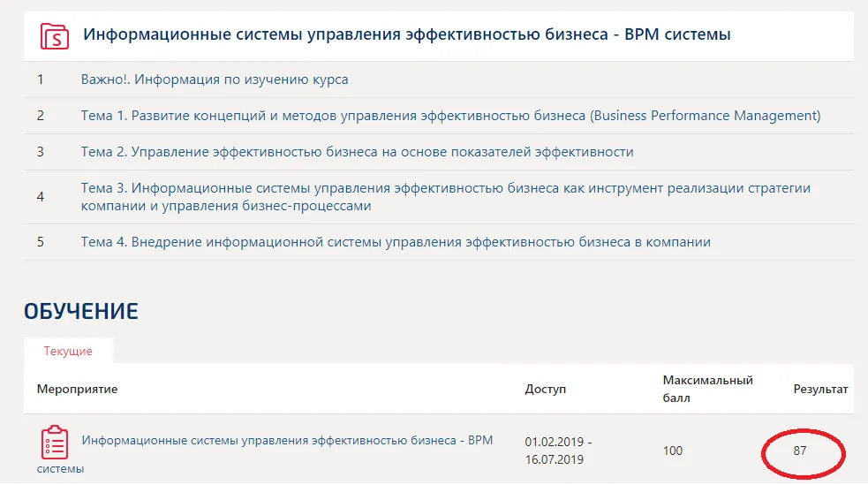Screen dimensions: 868x485
Task: Click the red course folder icon
Action: click(54, 36)
